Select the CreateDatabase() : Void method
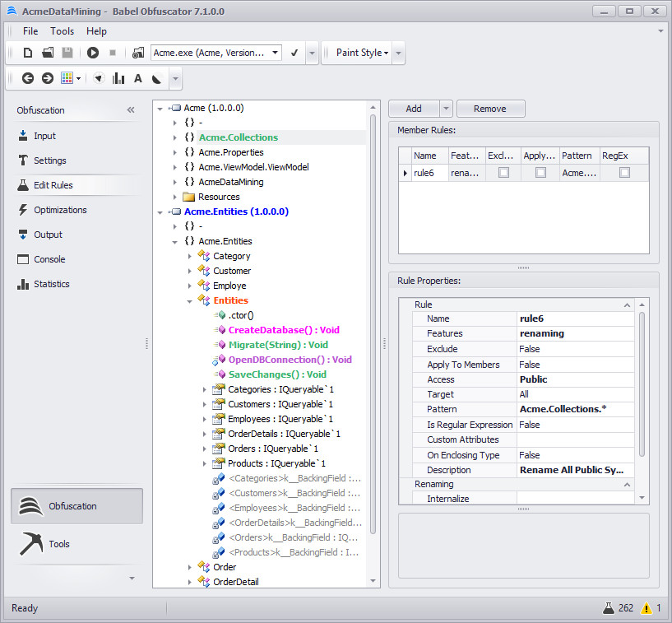This screenshot has height=623, width=672. coord(284,330)
